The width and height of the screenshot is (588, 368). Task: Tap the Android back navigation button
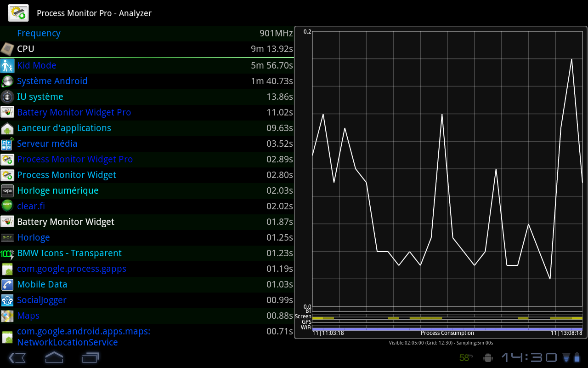(17, 357)
